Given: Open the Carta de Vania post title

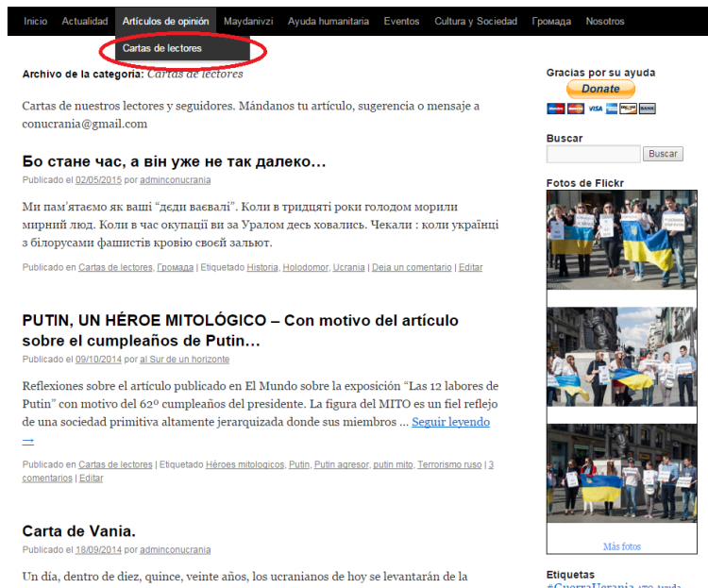Looking at the screenshot, I should pyautogui.click(x=79, y=530).
